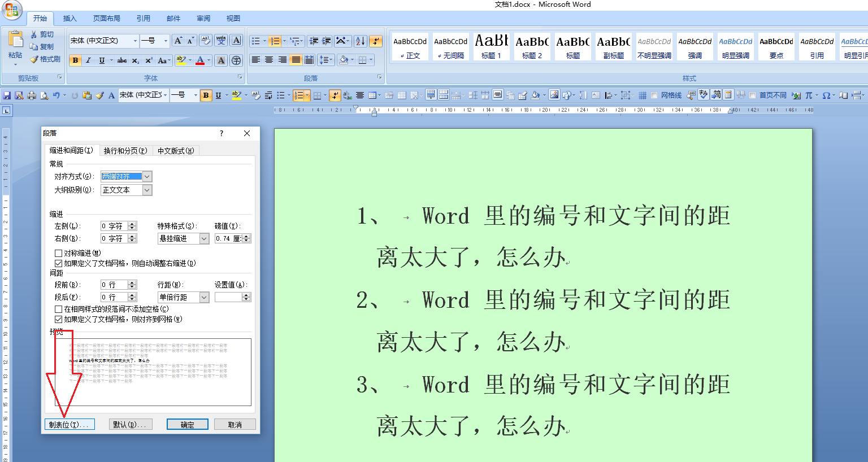Align text left in the ribbon
Screen dimensions: 868x462
(255, 60)
